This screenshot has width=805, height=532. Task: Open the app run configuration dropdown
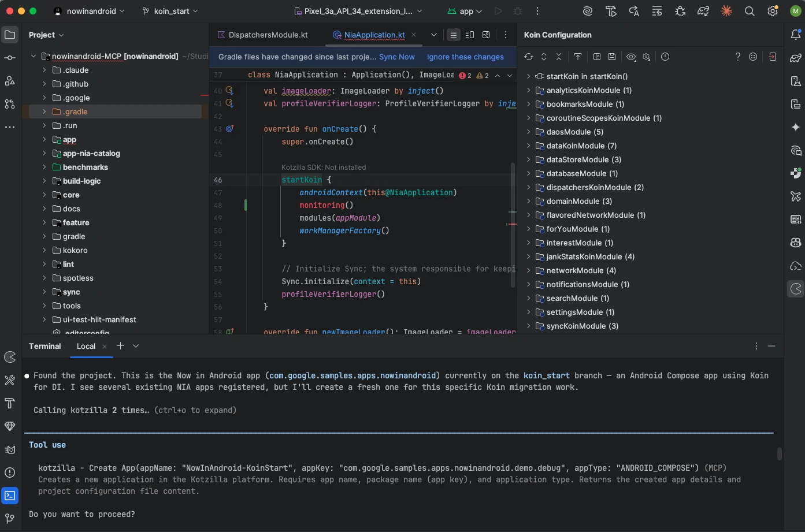(465, 11)
